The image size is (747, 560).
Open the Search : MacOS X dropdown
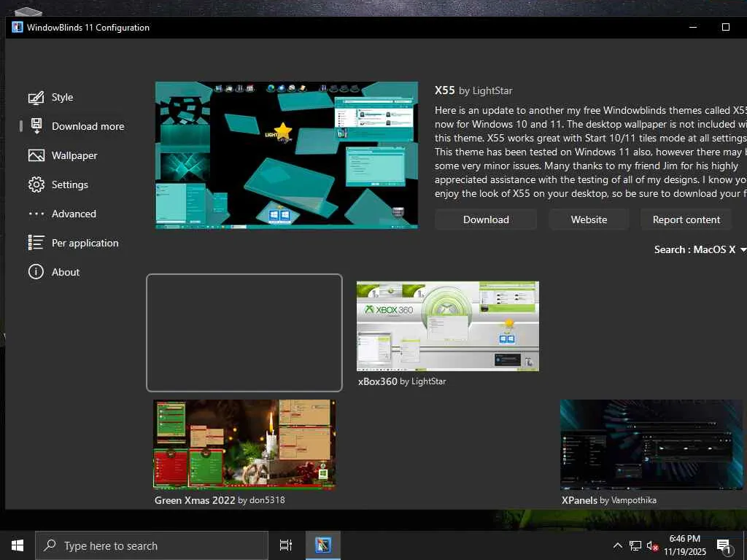coord(700,249)
